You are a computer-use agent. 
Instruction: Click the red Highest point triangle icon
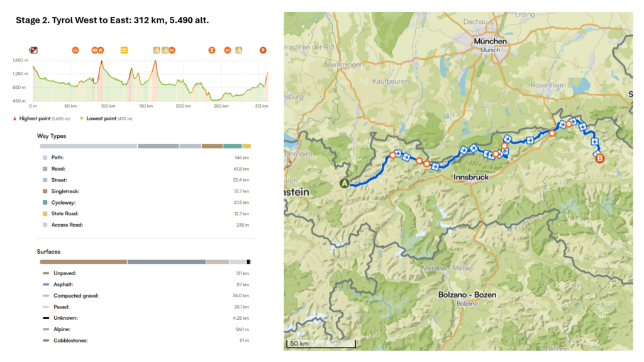14,118
